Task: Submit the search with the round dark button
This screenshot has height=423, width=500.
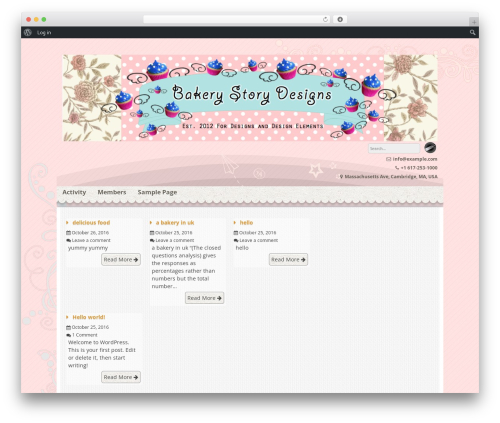Action: coord(430,147)
